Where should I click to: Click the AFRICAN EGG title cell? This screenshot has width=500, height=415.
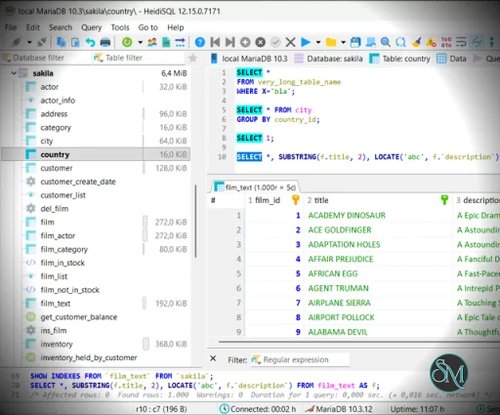coord(333,274)
